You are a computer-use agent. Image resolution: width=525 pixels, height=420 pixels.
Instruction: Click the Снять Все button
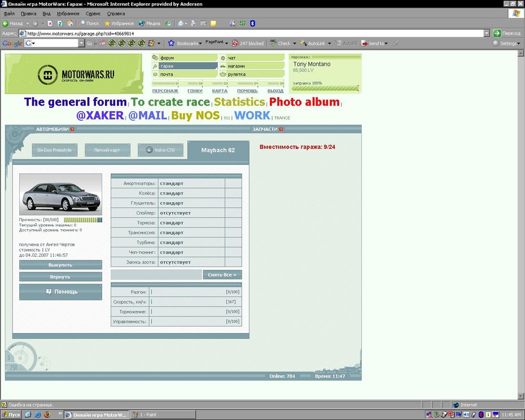[222, 275]
